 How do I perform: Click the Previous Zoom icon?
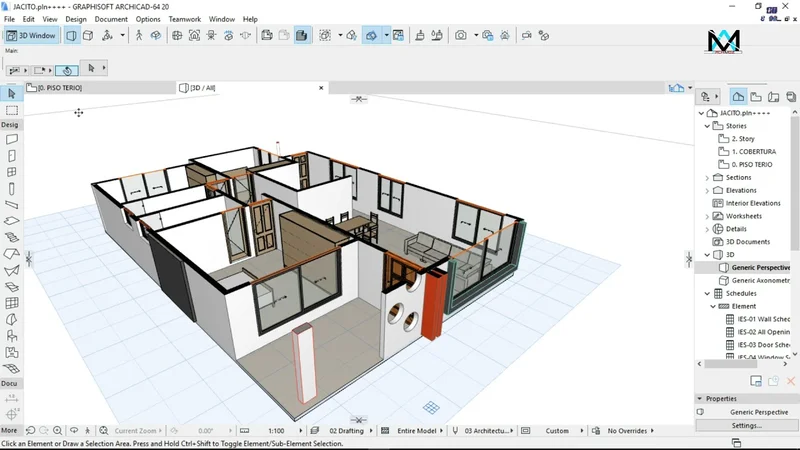tap(31, 431)
